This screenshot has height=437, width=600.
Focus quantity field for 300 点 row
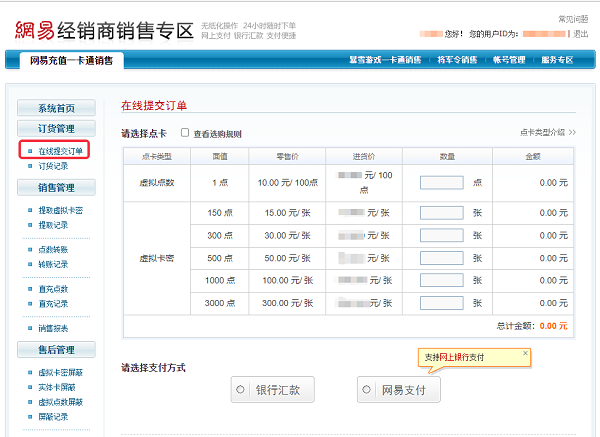point(442,235)
